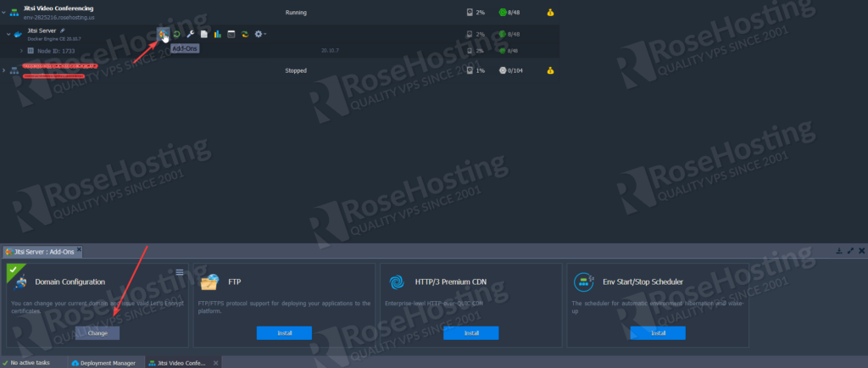The height and width of the screenshot is (368, 868).
Task: Show Jitsi Server statistics chart
Action: (218, 34)
